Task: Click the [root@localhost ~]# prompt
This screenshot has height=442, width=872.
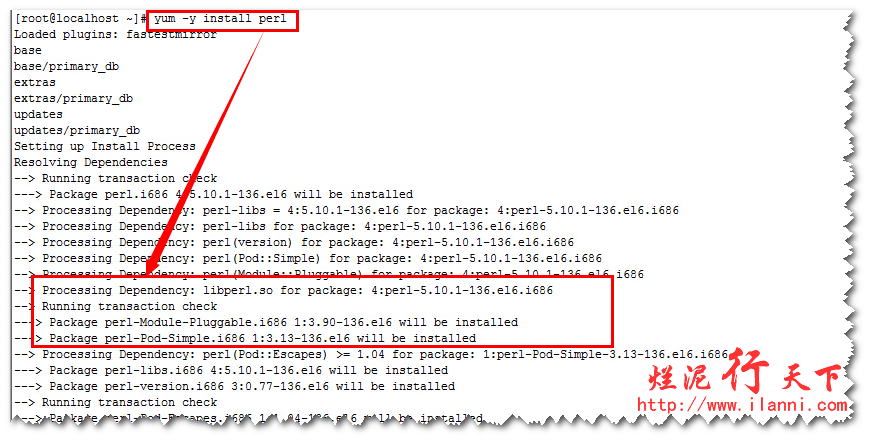Action: pyautogui.click(x=80, y=19)
